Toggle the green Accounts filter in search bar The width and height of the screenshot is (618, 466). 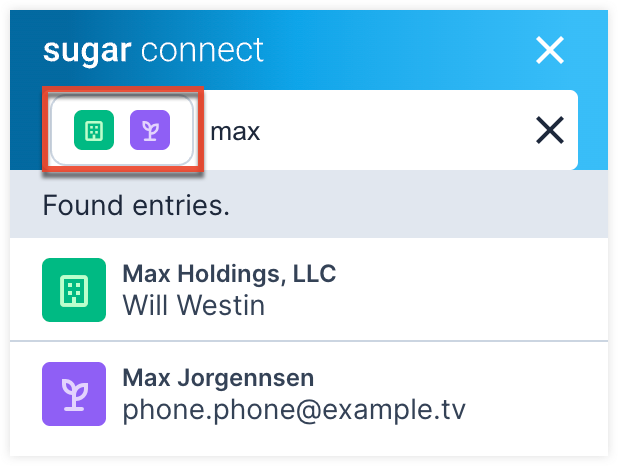93,130
